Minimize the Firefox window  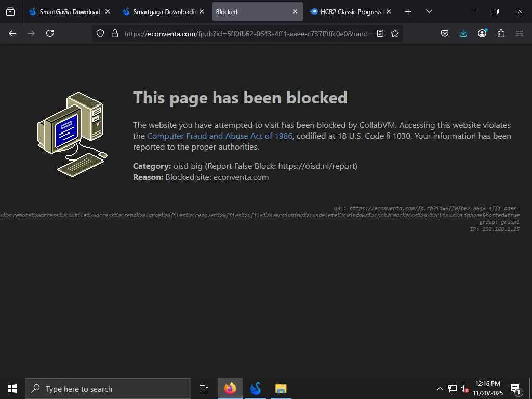[x=472, y=11]
